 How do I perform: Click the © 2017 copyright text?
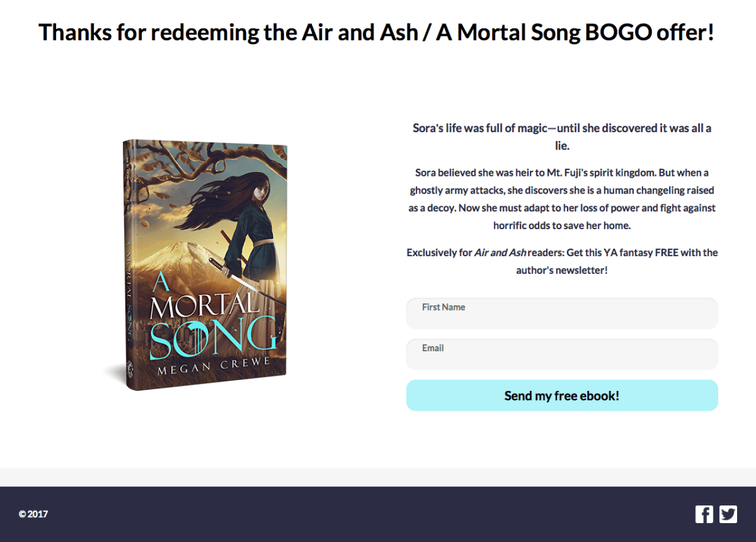point(33,514)
